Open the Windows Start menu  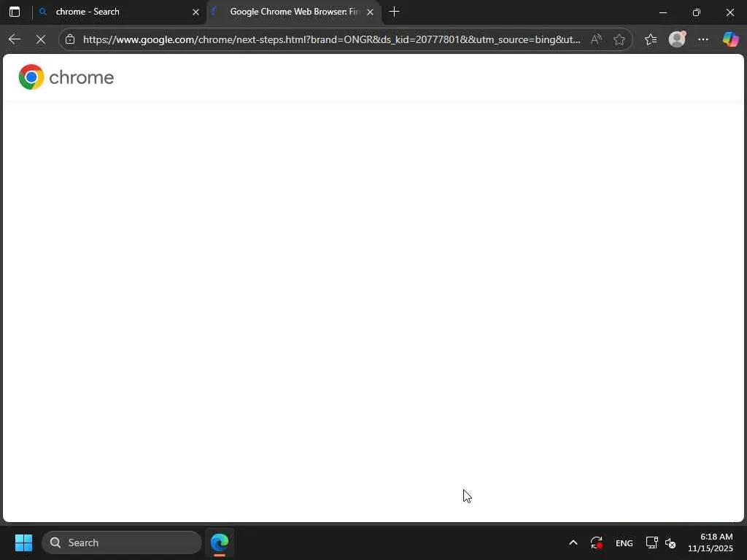23,542
